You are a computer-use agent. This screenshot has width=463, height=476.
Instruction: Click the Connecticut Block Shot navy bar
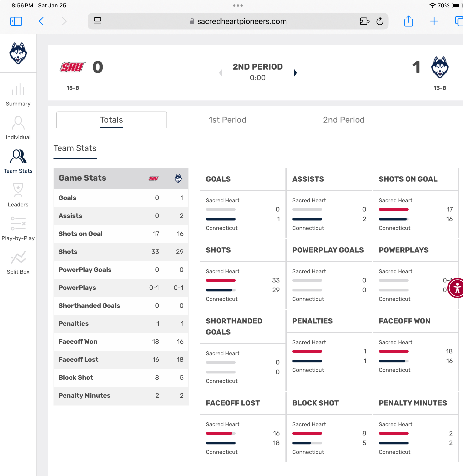pos(302,443)
